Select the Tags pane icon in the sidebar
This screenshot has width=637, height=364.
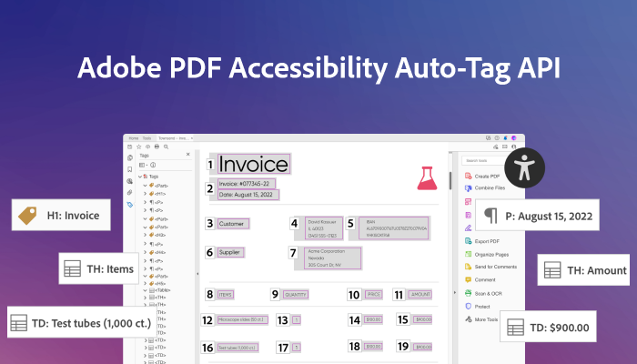click(x=130, y=205)
